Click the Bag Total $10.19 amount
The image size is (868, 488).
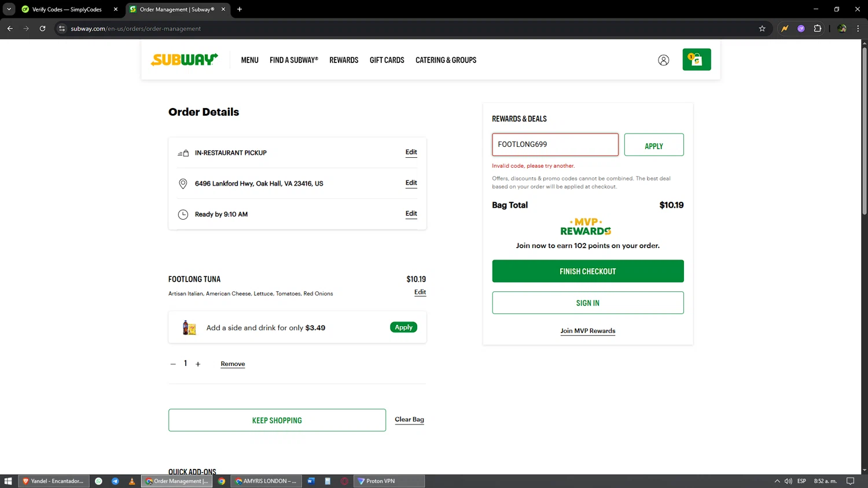click(671, 205)
